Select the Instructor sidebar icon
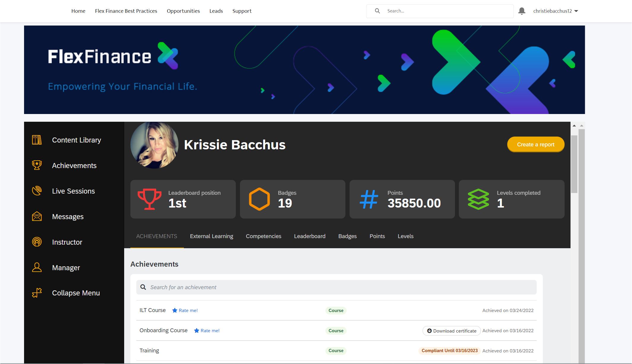Image resolution: width=632 pixels, height=364 pixels. pyautogui.click(x=36, y=242)
